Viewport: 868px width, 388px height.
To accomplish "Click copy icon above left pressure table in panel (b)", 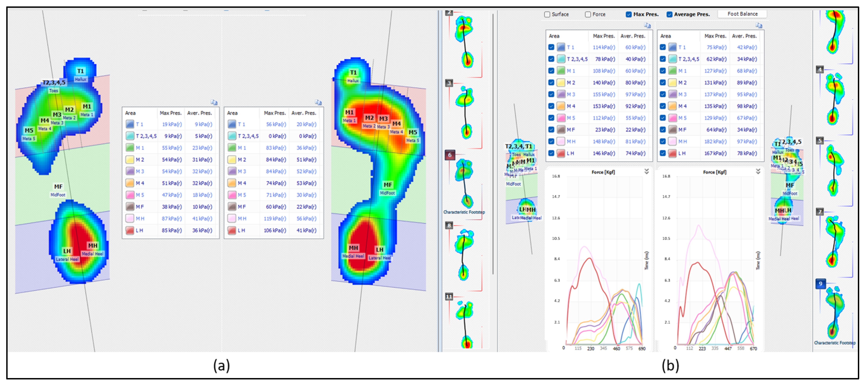I will click(x=647, y=26).
